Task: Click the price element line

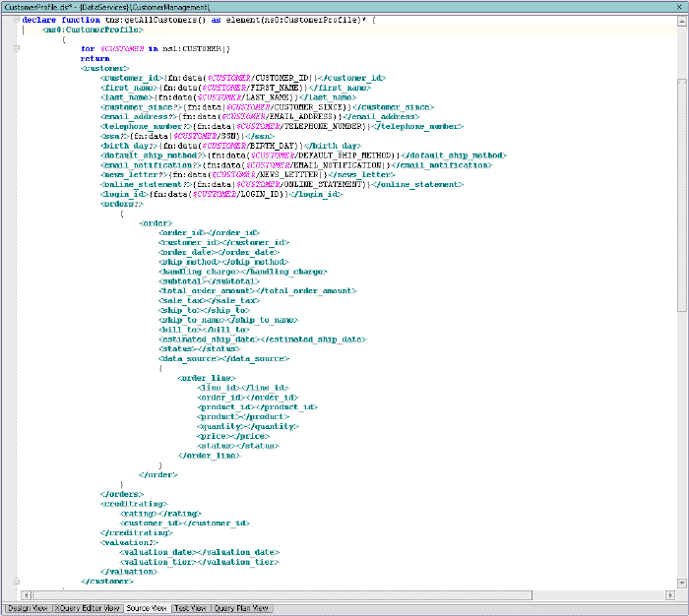Action: pos(233,436)
